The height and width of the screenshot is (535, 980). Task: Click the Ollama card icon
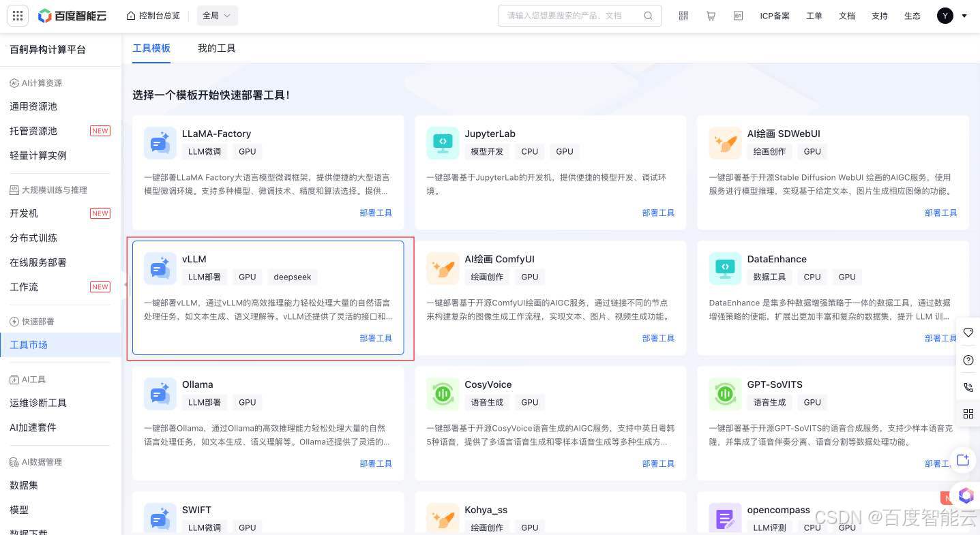(160, 394)
